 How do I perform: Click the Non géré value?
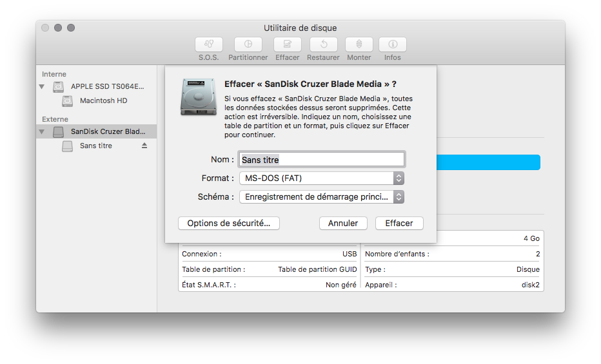click(341, 285)
